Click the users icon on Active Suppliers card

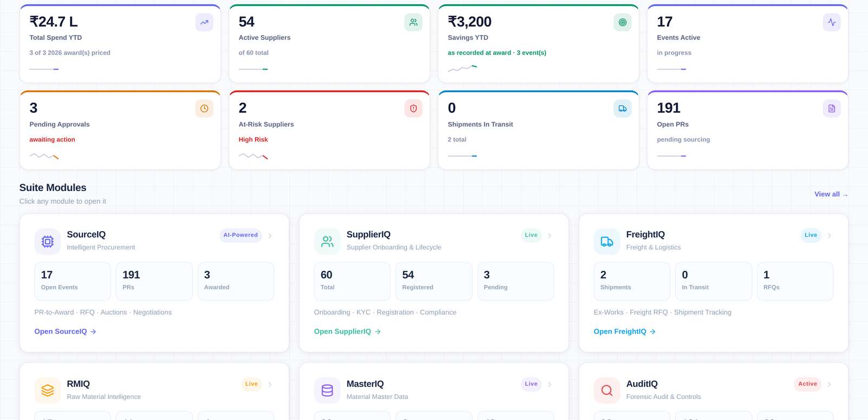[413, 22]
